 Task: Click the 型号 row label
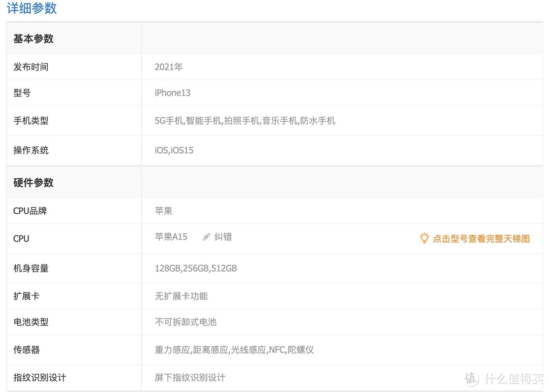pyautogui.click(x=22, y=92)
